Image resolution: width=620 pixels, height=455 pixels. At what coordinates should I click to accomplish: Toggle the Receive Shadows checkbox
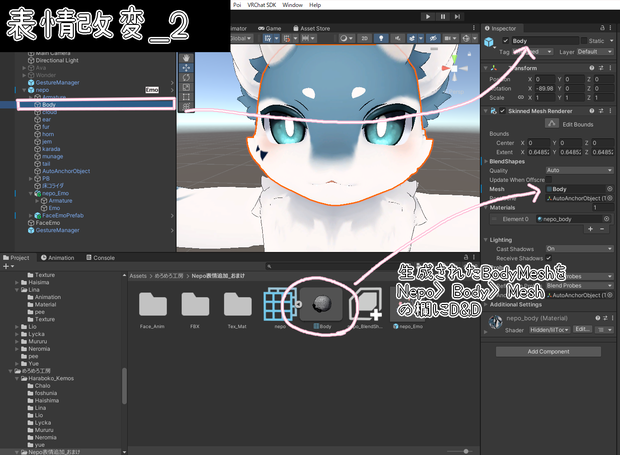[549, 258]
